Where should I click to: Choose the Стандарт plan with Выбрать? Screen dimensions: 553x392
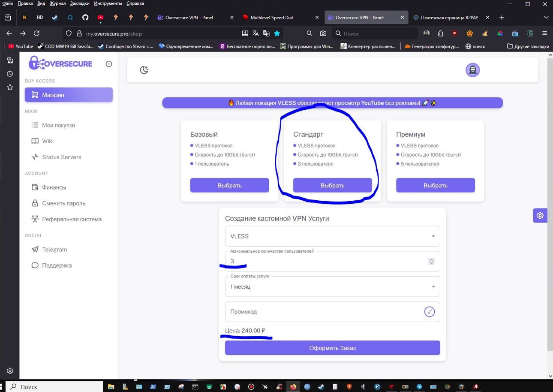pos(333,185)
